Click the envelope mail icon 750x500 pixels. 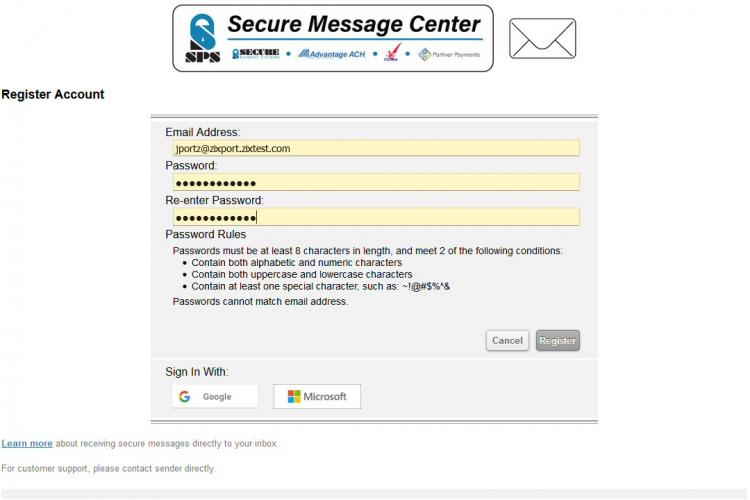[542, 39]
